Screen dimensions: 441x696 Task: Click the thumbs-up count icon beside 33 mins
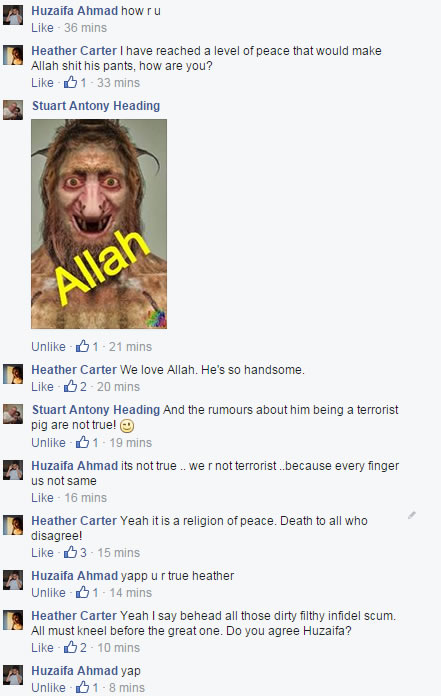click(x=70, y=82)
